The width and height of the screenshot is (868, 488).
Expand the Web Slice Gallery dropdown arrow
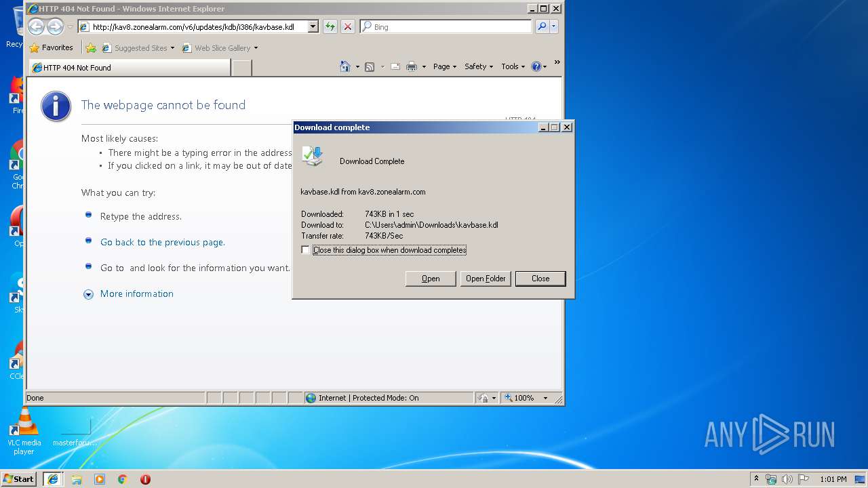pos(256,48)
